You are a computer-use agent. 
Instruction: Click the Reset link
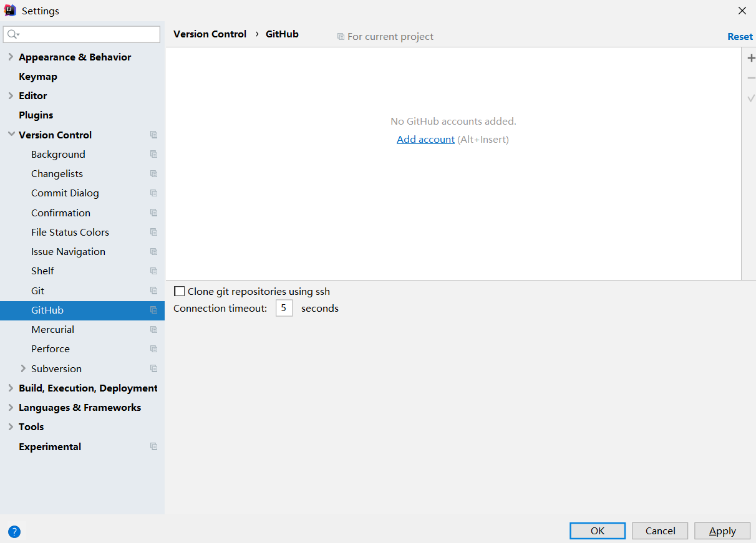click(740, 37)
